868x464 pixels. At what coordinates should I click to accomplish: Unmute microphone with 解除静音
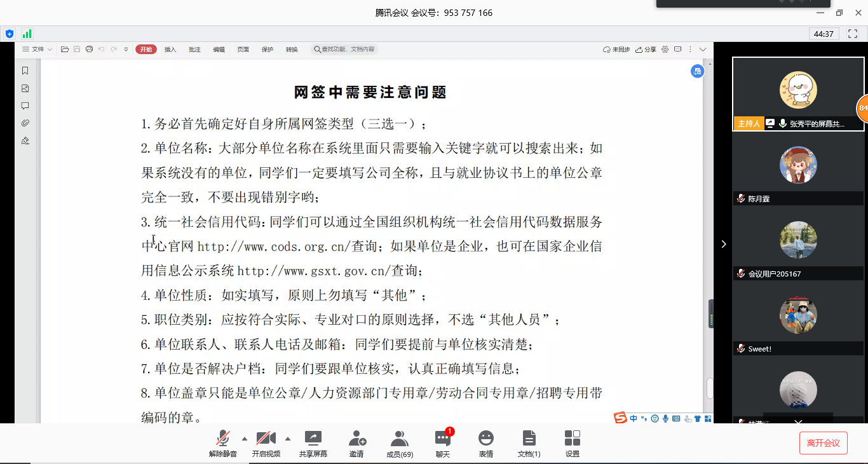223,443
